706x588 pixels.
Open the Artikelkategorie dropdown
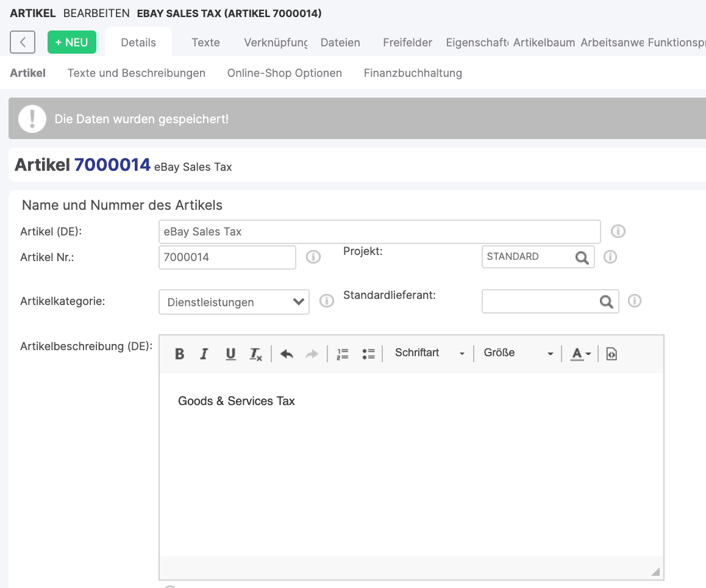234,302
